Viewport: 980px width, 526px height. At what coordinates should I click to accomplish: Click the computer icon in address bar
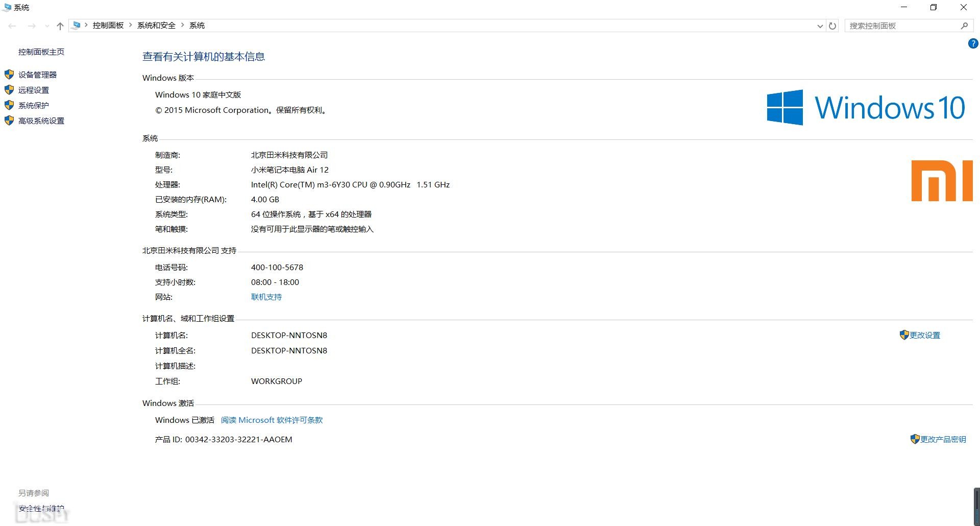(x=77, y=25)
